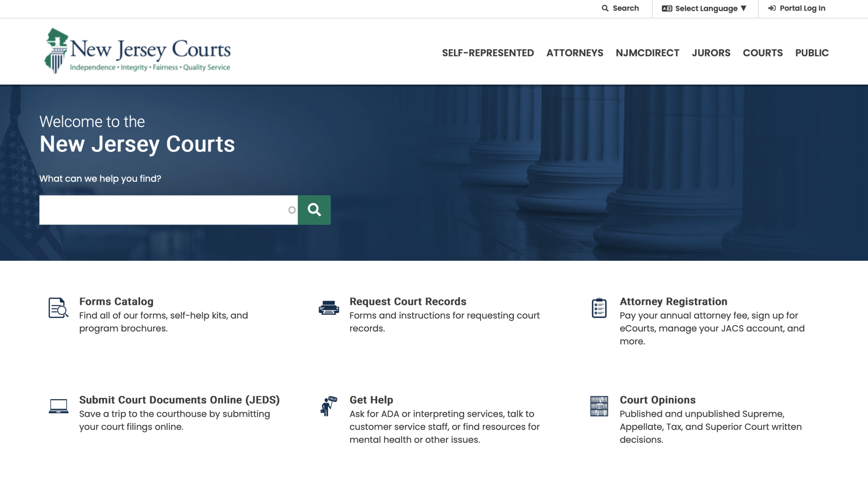Click the green search submit button

point(314,210)
